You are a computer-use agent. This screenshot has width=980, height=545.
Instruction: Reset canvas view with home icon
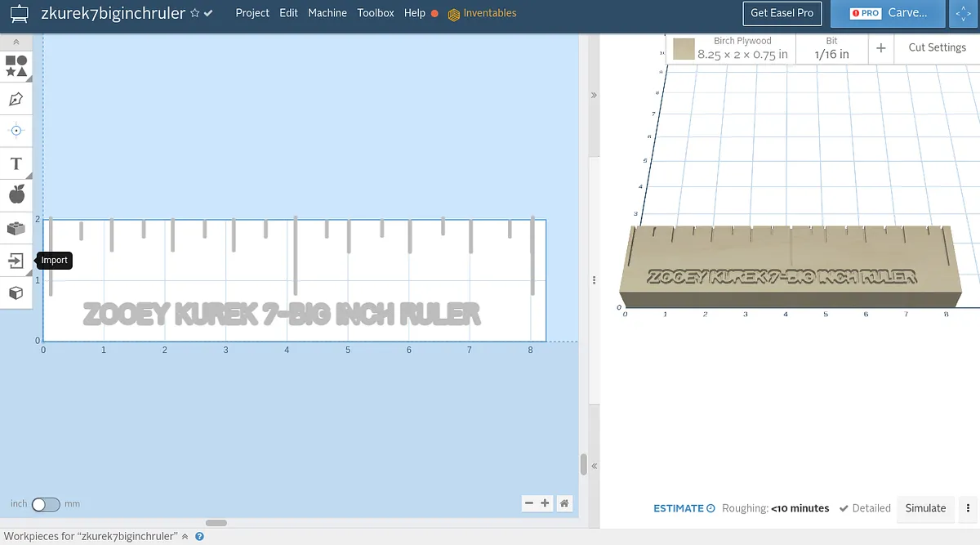pyautogui.click(x=564, y=503)
